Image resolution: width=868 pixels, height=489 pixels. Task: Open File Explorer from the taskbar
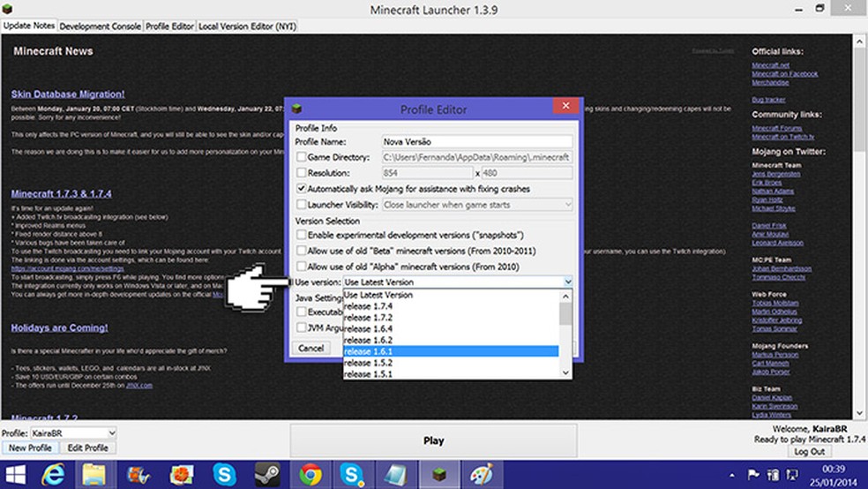[94, 475]
